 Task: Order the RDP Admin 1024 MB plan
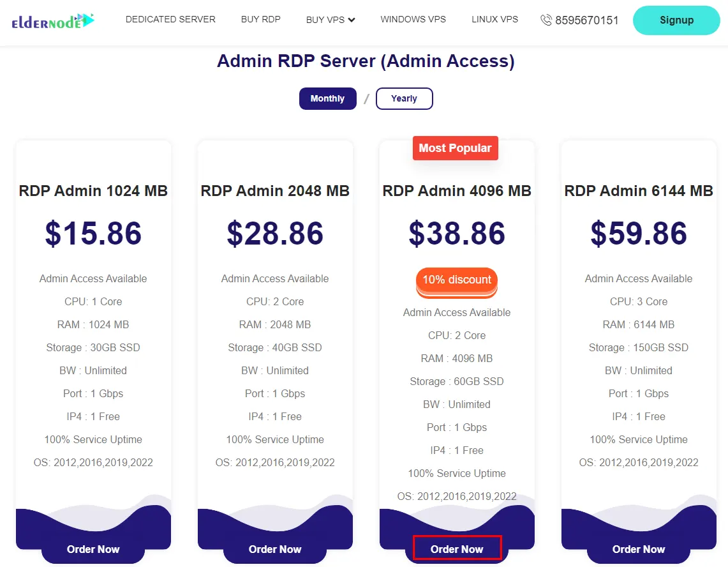pos(93,549)
